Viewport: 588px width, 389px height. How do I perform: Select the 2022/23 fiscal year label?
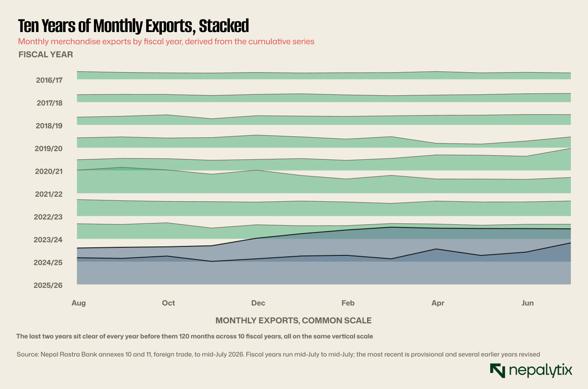(x=48, y=217)
